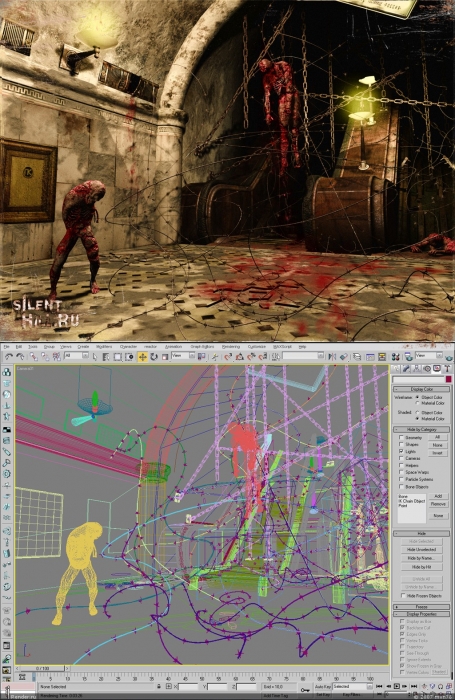Toggle the Space Warps hide checkbox

coord(401,472)
